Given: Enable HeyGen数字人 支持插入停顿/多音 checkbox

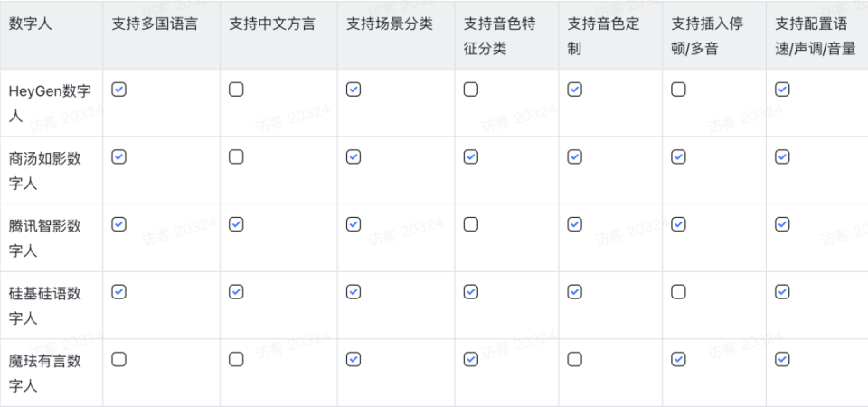Looking at the screenshot, I should click(679, 90).
